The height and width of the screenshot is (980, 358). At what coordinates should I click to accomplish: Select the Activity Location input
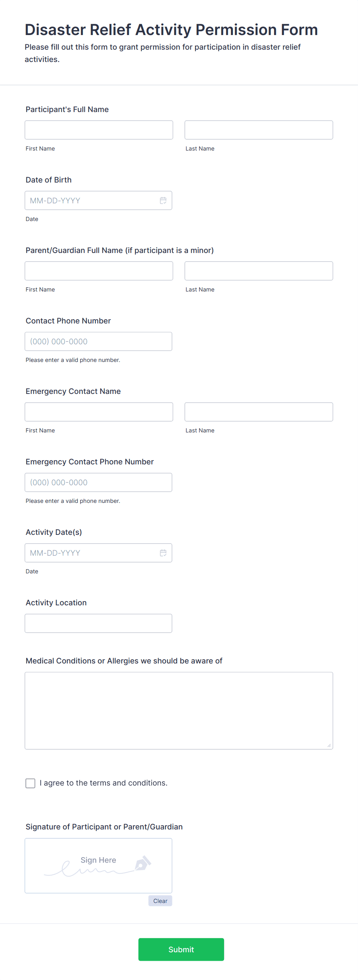(99, 623)
